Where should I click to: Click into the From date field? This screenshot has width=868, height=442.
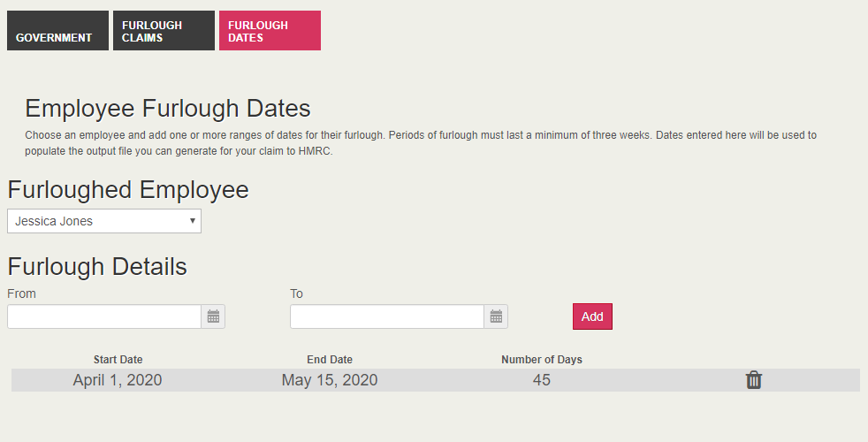[104, 316]
